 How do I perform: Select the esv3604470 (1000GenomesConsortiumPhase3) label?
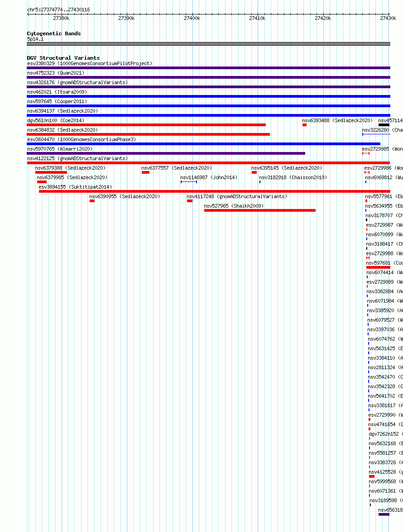coord(82,139)
